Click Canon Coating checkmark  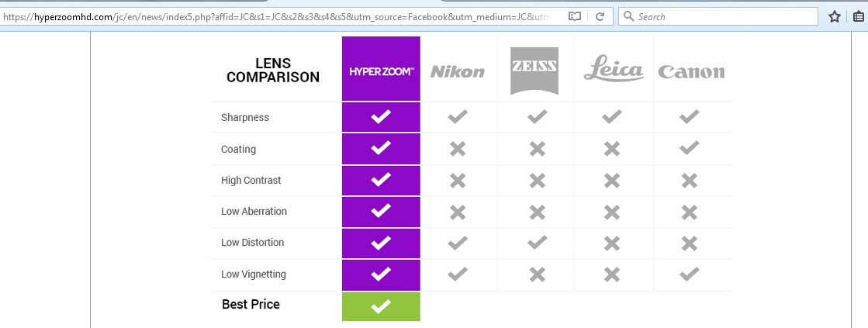(689, 147)
